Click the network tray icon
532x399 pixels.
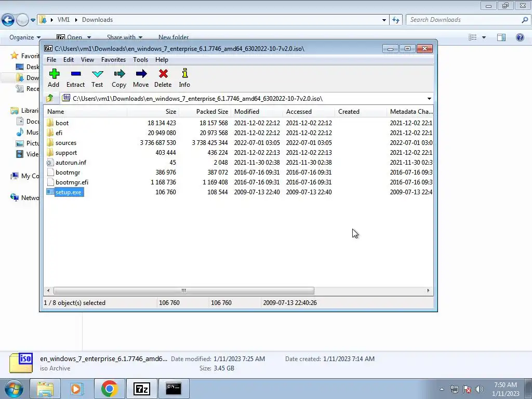point(454,389)
